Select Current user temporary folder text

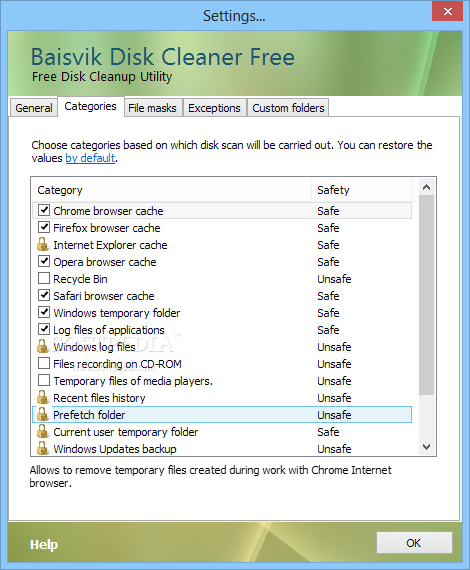tap(126, 432)
